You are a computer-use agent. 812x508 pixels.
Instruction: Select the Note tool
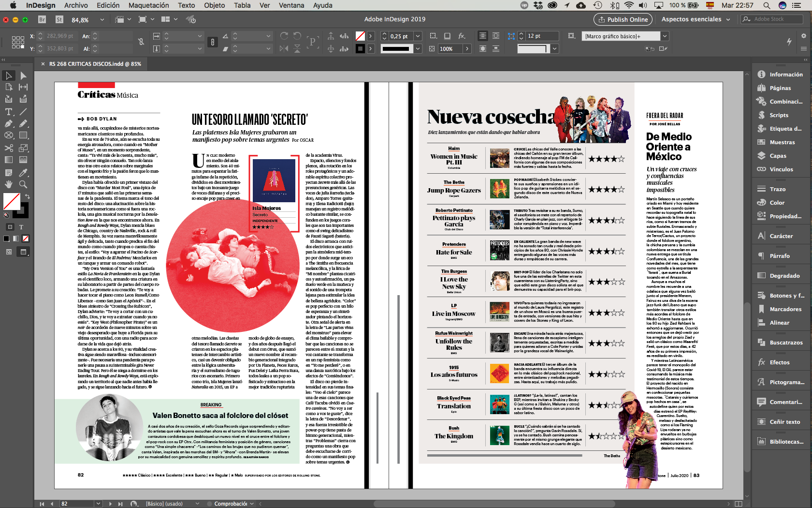point(9,173)
